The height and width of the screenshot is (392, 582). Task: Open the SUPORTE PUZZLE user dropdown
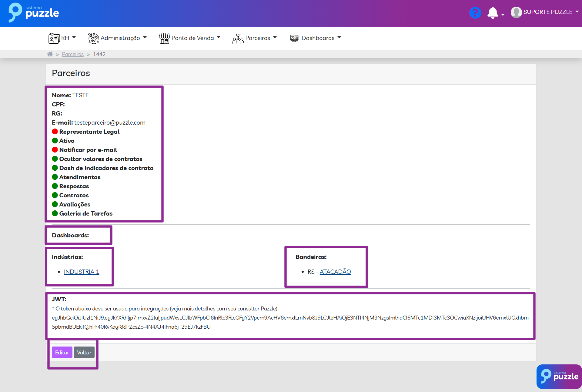click(x=545, y=12)
